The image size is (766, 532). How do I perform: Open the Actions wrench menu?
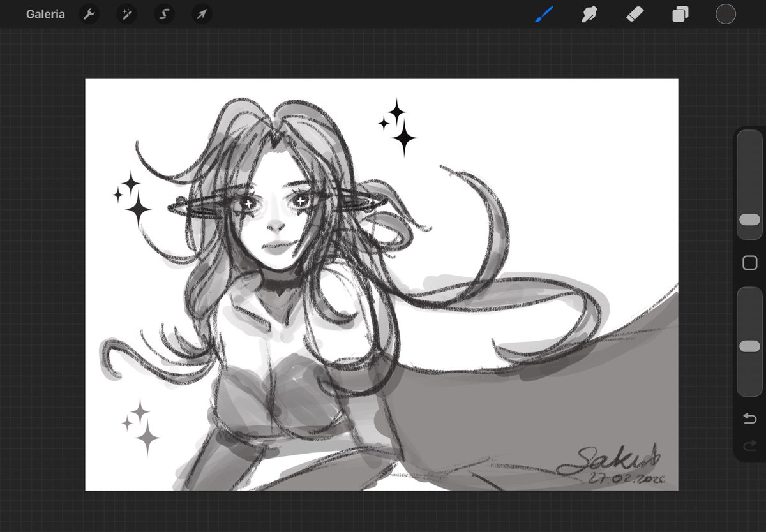[x=89, y=14]
